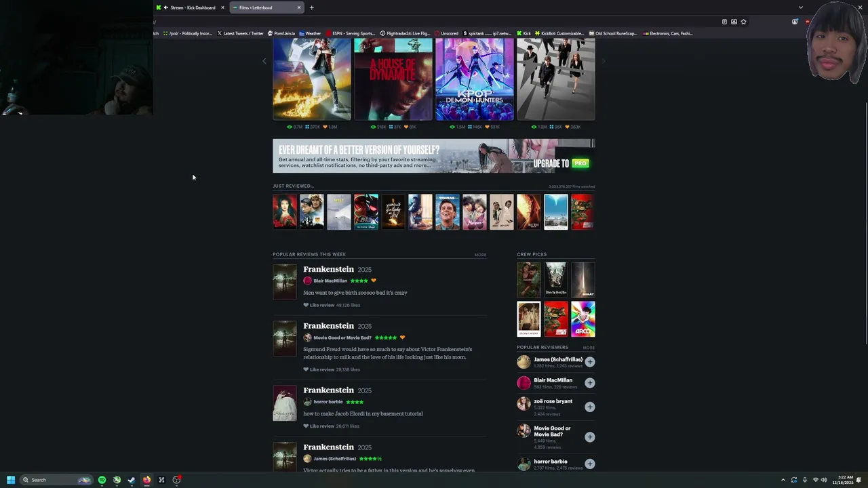The width and height of the screenshot is (868, 488).
Task: Click the Windows taskbar Search box
Action: tap(56, 480)
